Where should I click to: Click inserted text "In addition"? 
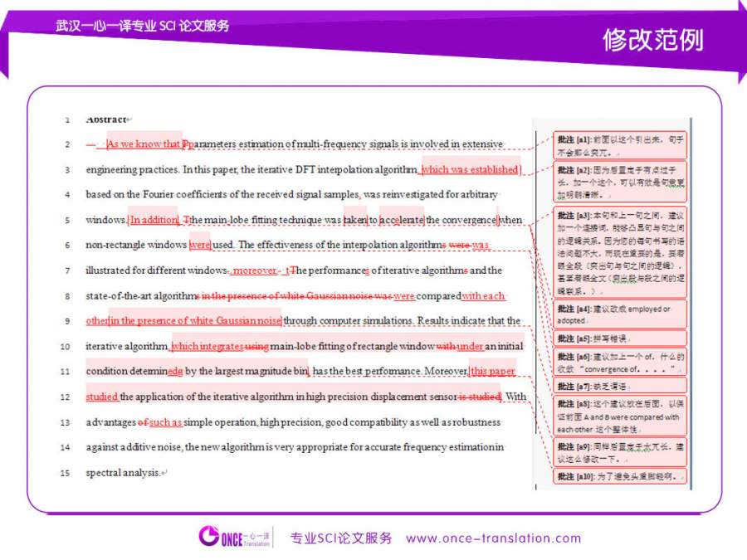tap(154, 220)
